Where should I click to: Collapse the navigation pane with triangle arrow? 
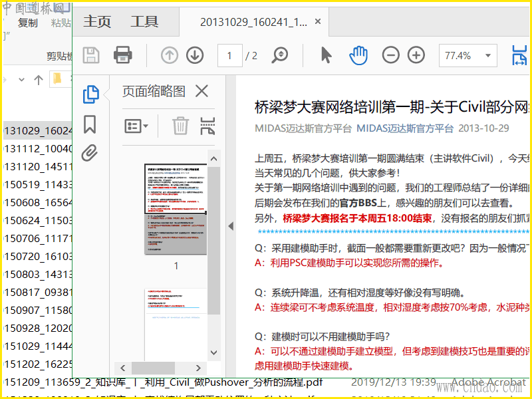coord(231,226)
